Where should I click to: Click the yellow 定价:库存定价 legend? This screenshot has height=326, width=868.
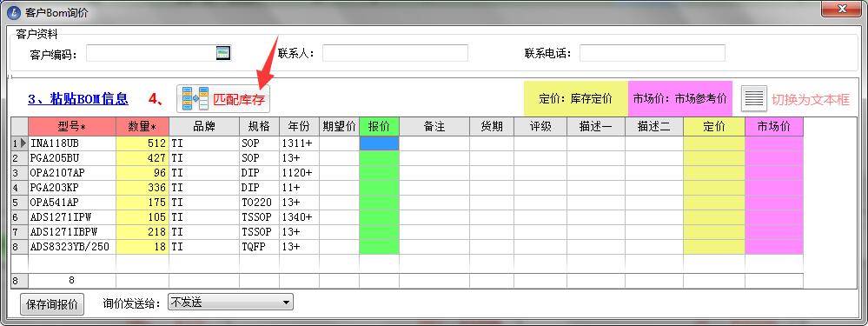tap(576, 98)
